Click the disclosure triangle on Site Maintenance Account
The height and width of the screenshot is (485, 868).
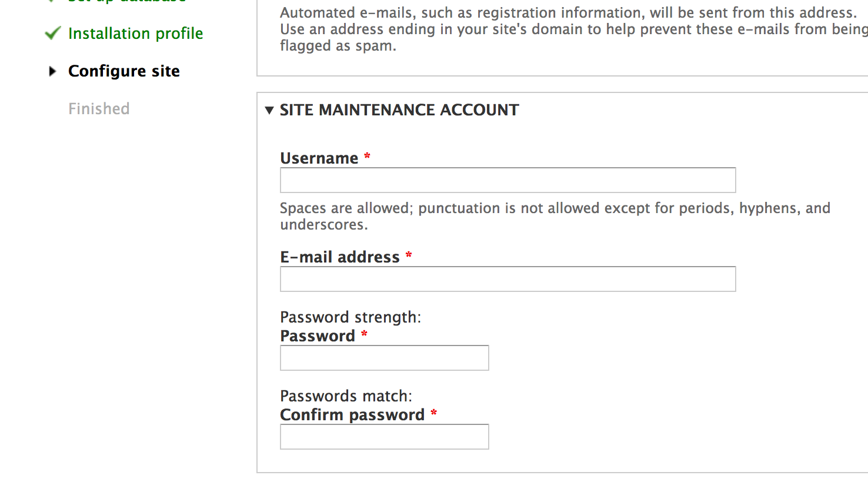[x=269, y=110]
